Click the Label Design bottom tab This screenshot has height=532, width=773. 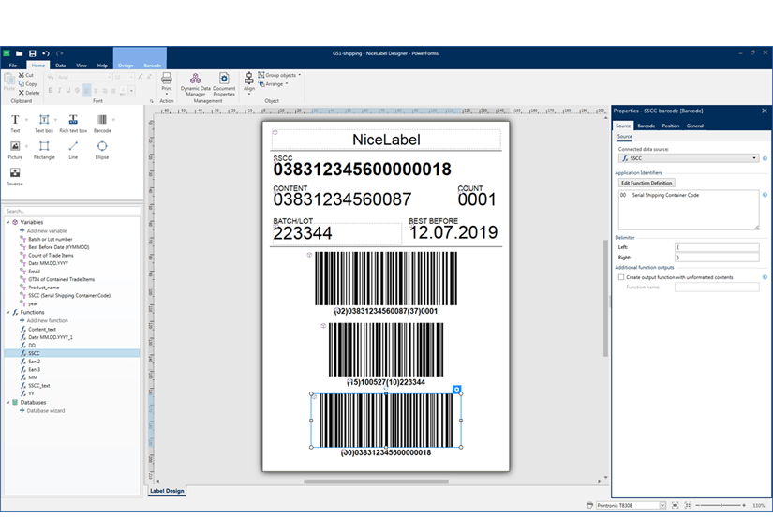coord(167,491)
